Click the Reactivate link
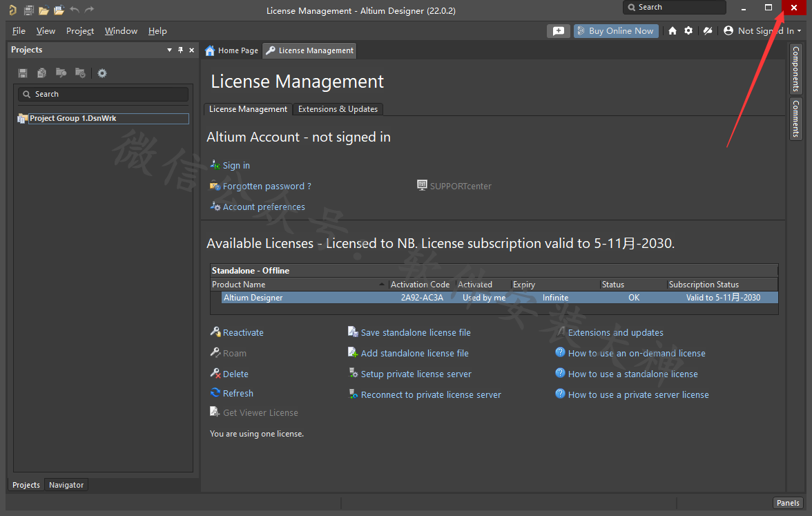Viewport: 812px width, 516px height. click(243, 333)
